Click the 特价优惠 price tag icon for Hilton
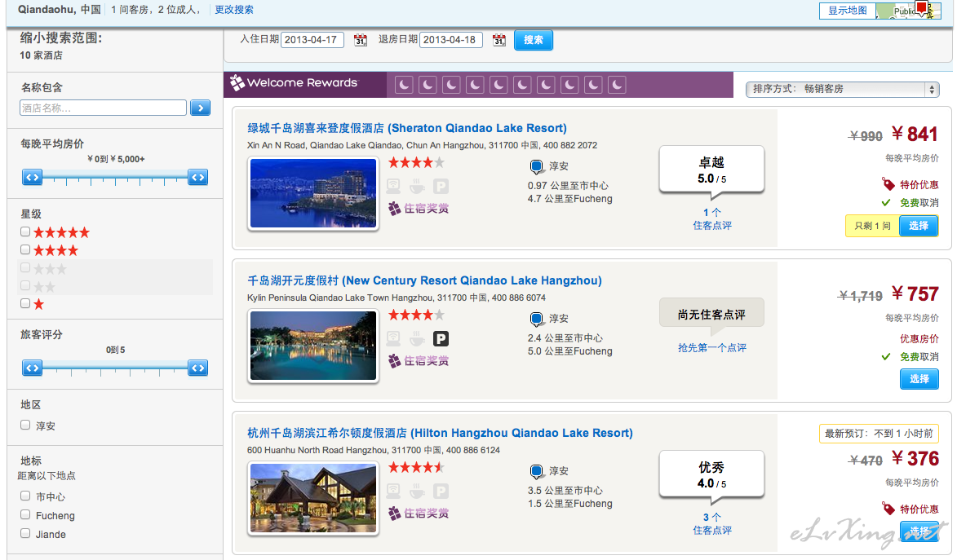This screenshot has height=560, width=957. pos(888,508)
